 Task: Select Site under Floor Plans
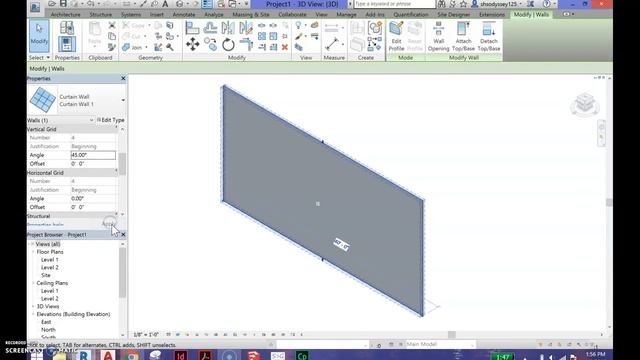point(46,275)
